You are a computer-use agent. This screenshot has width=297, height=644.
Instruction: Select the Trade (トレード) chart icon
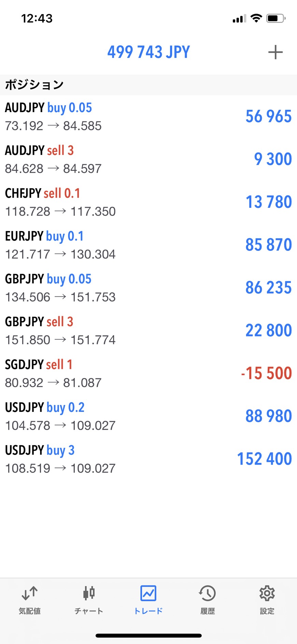pyautogui.click(x=148, y=593)
